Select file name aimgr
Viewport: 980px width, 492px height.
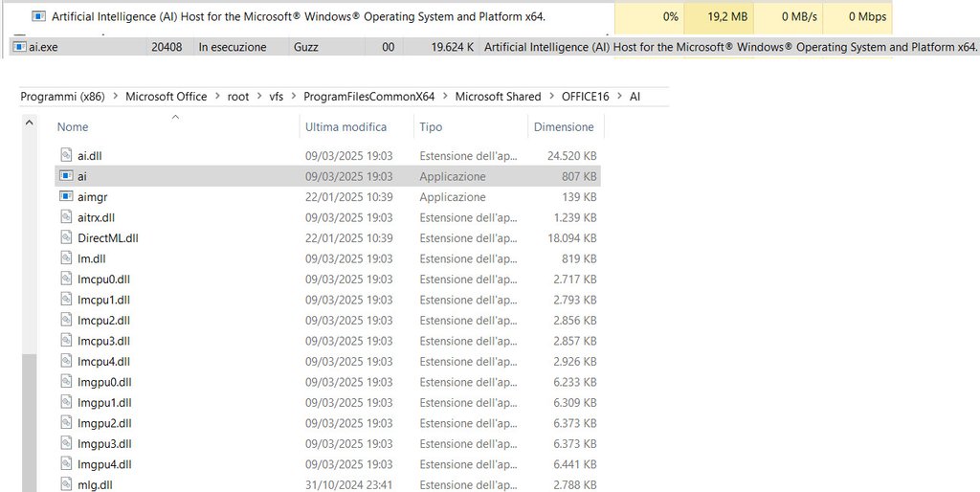click(93, 197)
